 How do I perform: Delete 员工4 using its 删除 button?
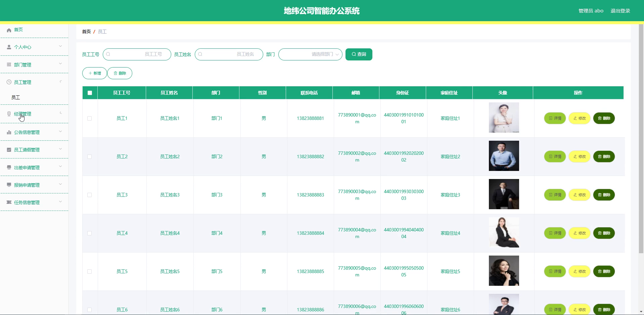[x=604, y=233]
